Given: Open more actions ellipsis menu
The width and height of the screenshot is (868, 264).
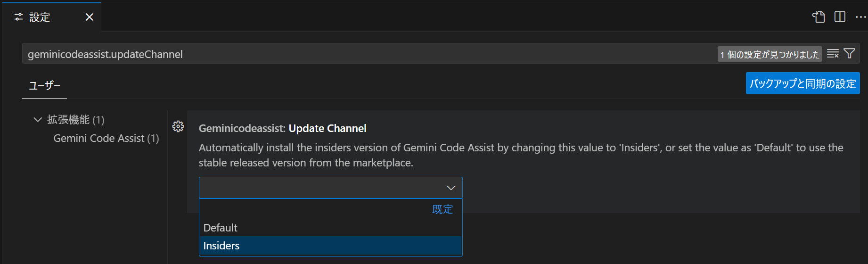Looking at the screenshot, I should pos(860,17).
